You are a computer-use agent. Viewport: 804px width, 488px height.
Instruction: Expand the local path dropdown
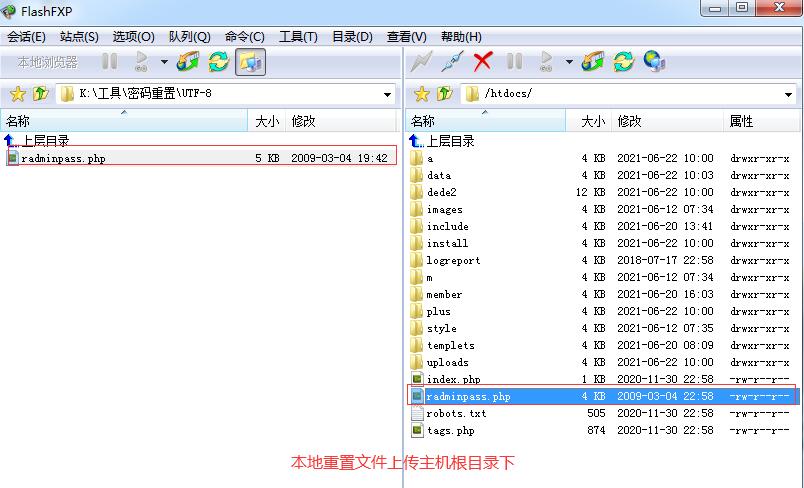pyautogui.click(x=387, y=95)
